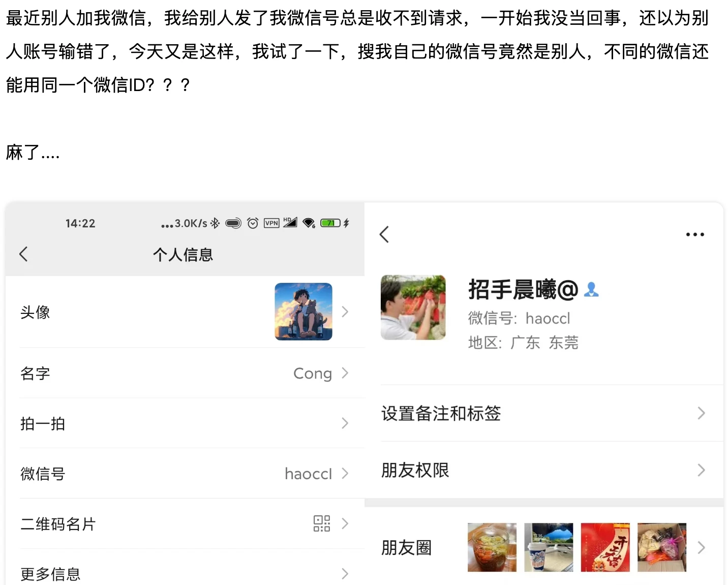
Task: Tap anime profile avatar thumbnail
Action: pos(304,311)
